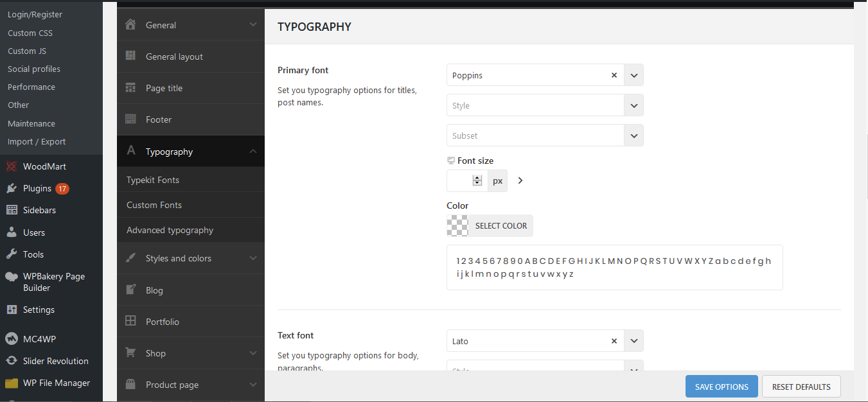
Task: Click the Settings sliders icon
Action: [12, 310]
